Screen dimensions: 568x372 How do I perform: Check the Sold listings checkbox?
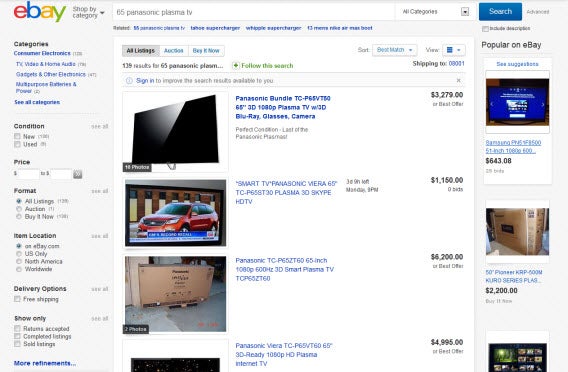click(17, 344)
